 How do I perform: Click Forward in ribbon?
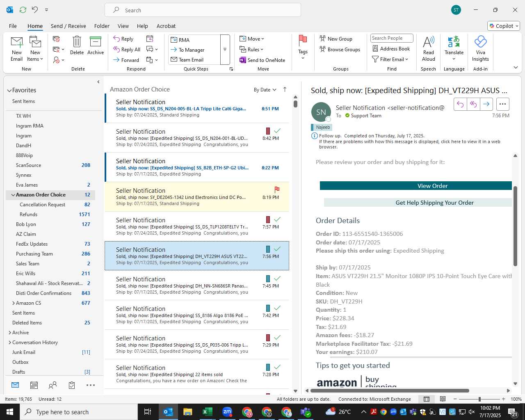[126, 60]
